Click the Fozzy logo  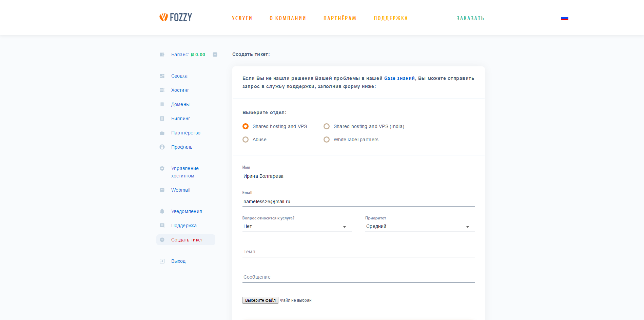click(176, 17)
